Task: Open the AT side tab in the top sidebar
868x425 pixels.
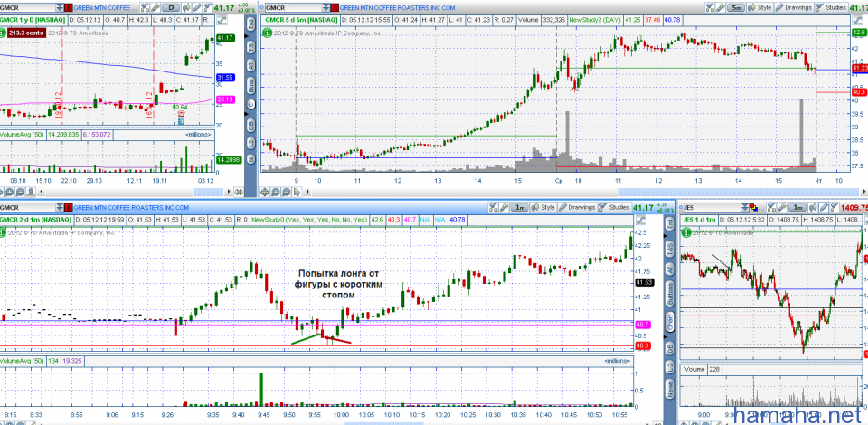Action: click(250, 66)
